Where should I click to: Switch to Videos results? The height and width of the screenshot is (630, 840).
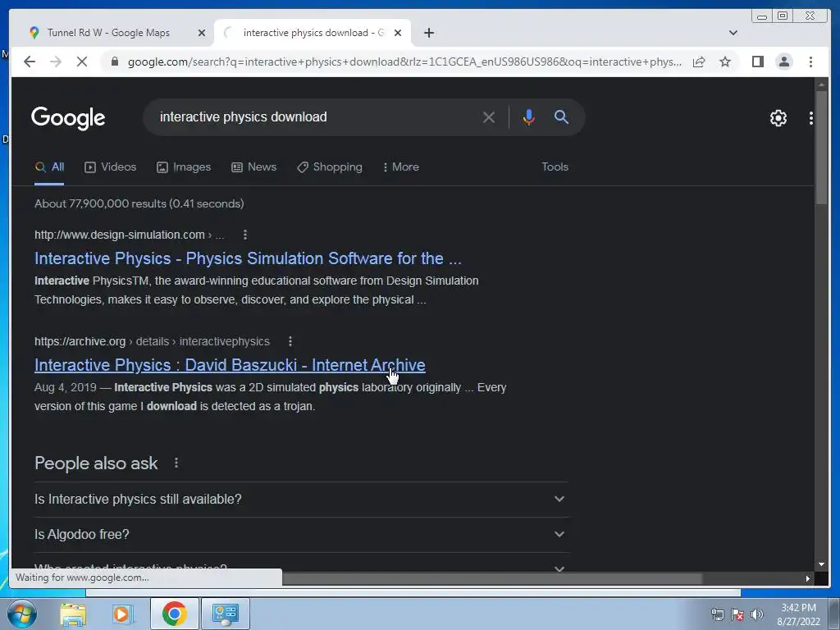pos(111,167)
